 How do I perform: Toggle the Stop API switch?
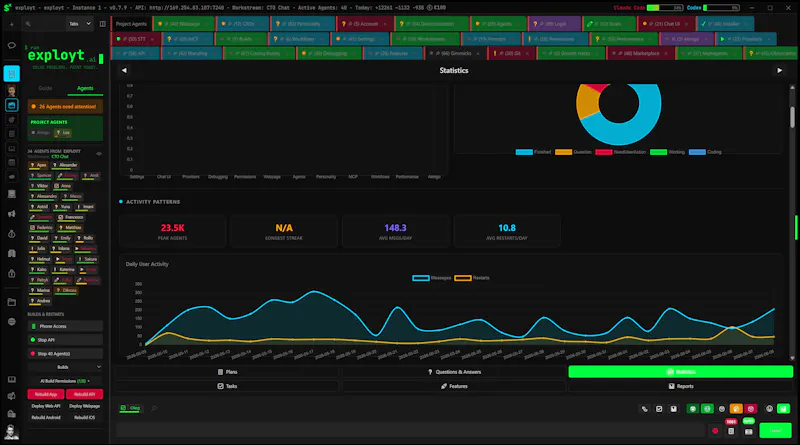65,340
